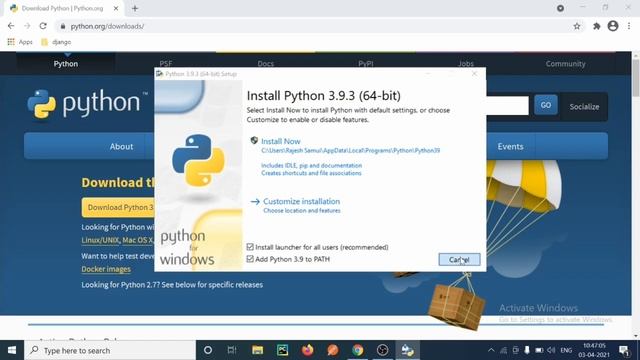Open Firefox from taskbar

tap(308, 350)
